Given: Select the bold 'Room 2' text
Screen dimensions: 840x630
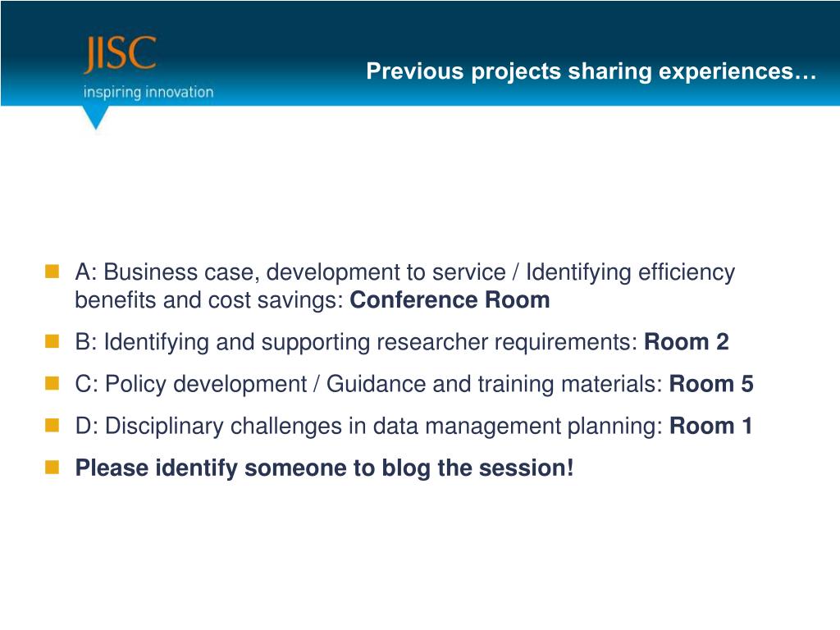Looking at the screenshot, I should pyautogui.click(x=687, y=342).
